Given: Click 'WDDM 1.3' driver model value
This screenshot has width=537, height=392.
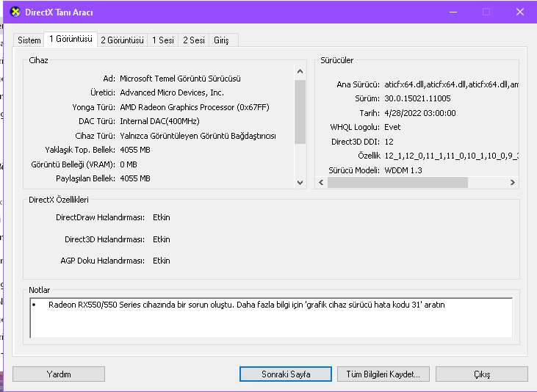Looking at the screenshot, I should click(403, 170).
